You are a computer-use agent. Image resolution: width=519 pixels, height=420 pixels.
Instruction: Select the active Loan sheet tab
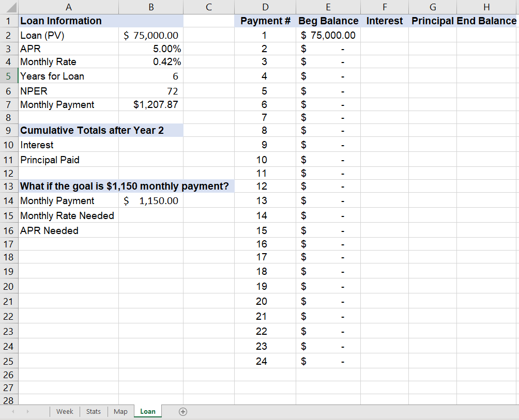(148, 411)
